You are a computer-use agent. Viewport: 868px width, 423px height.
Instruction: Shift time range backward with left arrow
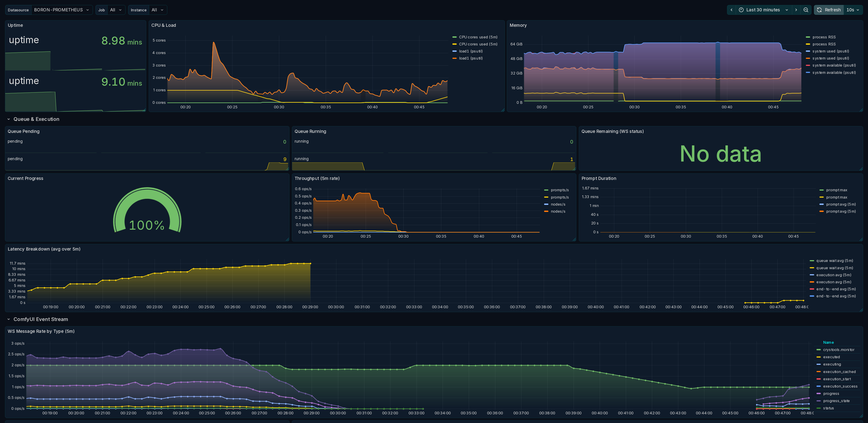pos(731,10)
